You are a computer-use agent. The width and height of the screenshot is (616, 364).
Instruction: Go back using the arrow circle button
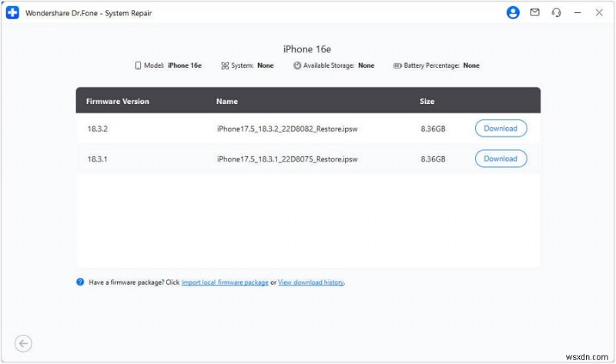point(23,343)
